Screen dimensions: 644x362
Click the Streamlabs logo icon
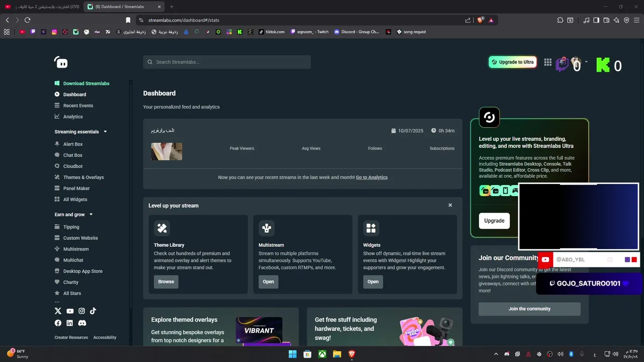point(61,62)
